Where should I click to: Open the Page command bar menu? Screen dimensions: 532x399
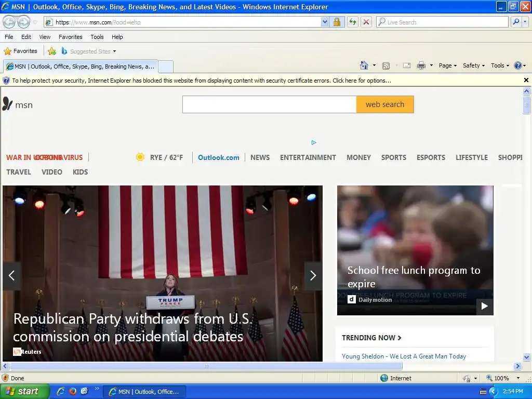click(x=447, y=65)
